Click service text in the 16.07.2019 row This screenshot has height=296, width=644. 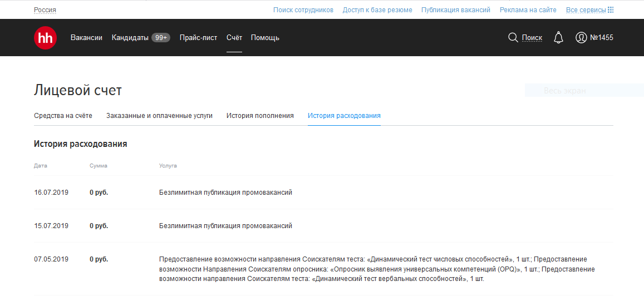tap(225, 192)
